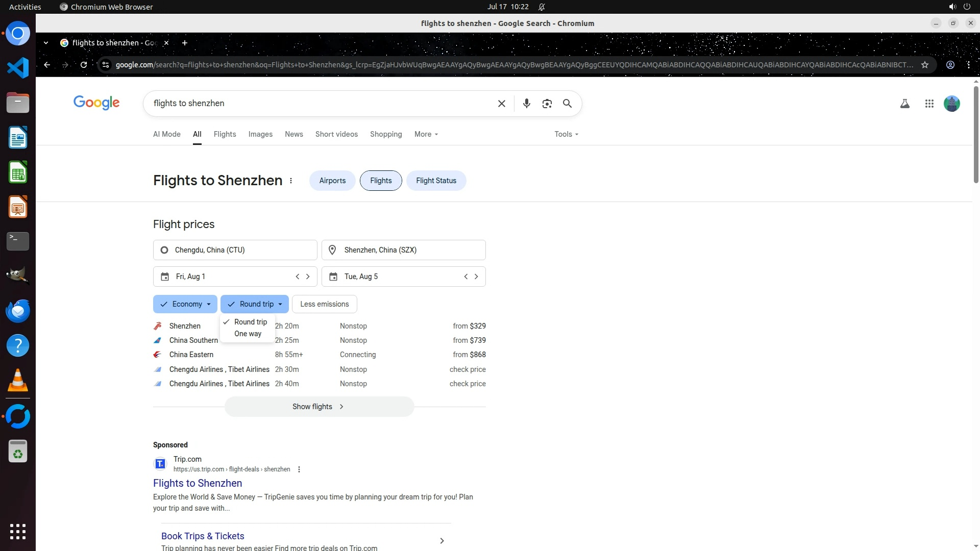This screenshot has width=980, height=551.
Task: Toggle the Less emissions filter
Action: click(324, 304)
